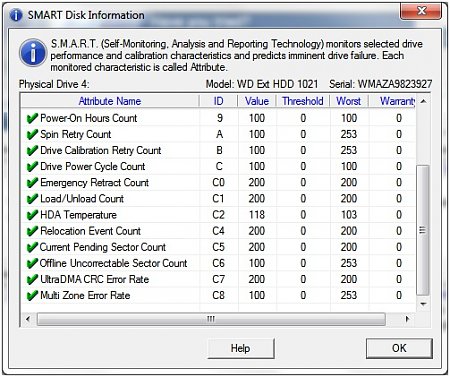
Task: Click ID cell C8
Action: [218, 295]
